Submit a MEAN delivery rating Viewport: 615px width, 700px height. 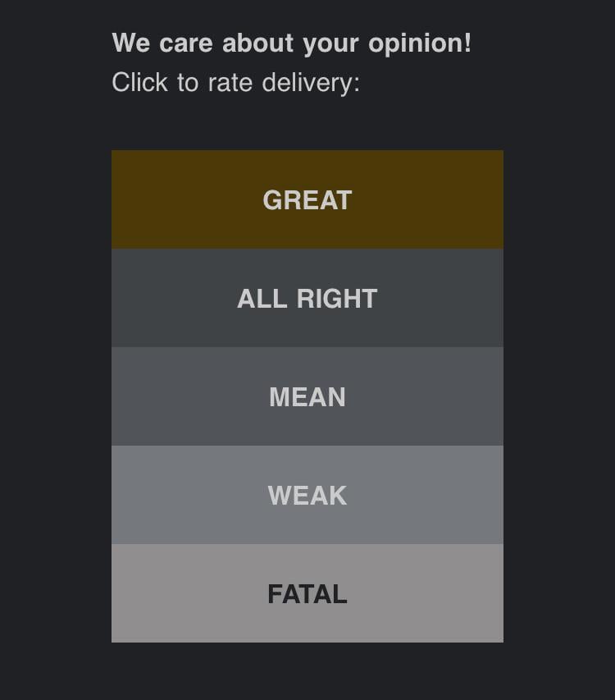307,396
